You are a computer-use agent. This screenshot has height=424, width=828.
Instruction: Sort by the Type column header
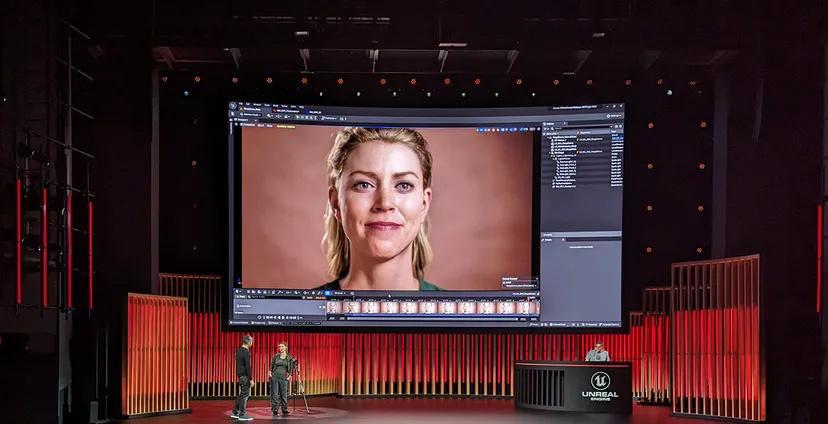click(614, 131)
